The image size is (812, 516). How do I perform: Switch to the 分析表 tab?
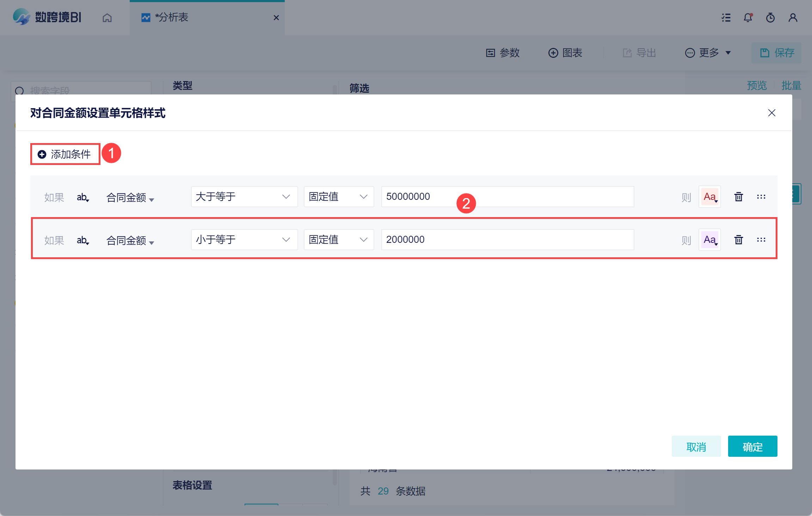point(171,18)
